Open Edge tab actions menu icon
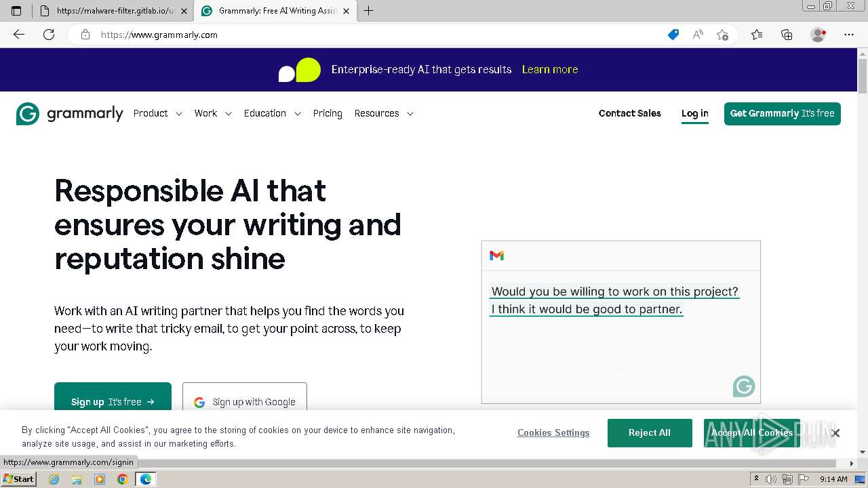The height and width of the screenshot is (488, 868). tap(16, 11)
